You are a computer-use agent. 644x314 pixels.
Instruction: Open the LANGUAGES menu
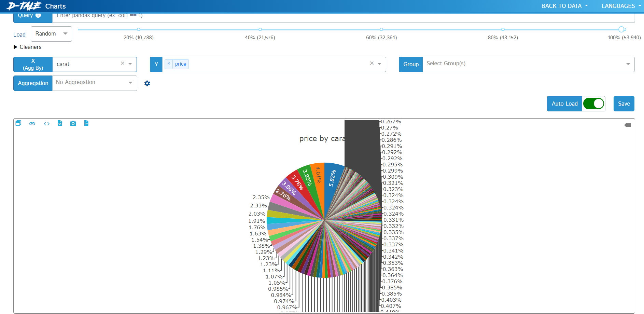621,6
